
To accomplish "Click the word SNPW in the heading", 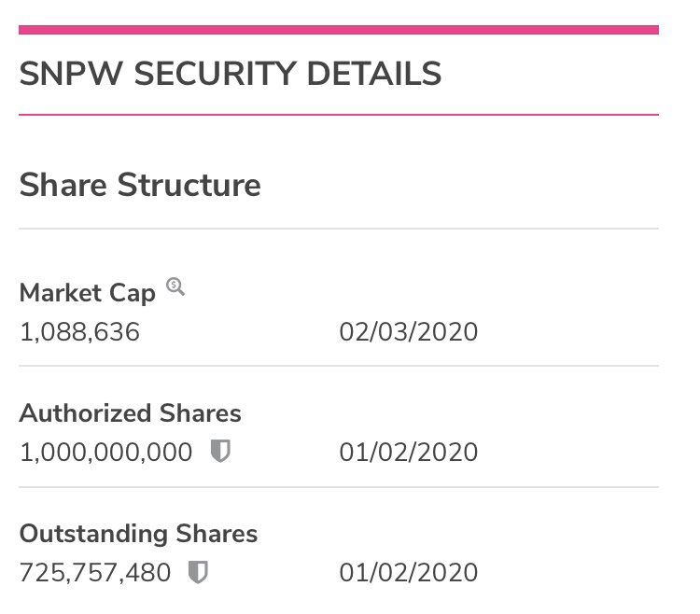I will pyautogui.click(x=71, y=74).
